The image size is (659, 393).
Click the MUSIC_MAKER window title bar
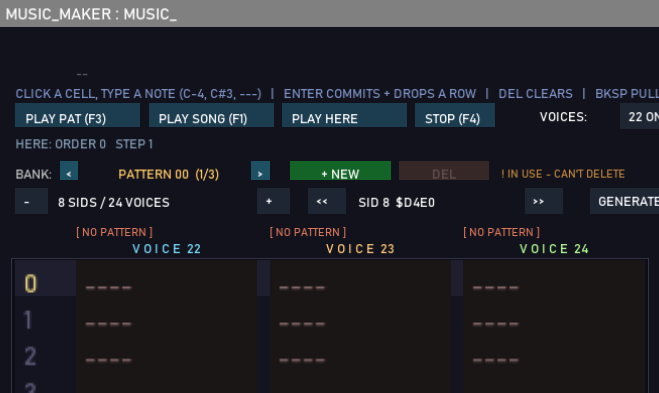pyautogui.click(x=330, y=13)
